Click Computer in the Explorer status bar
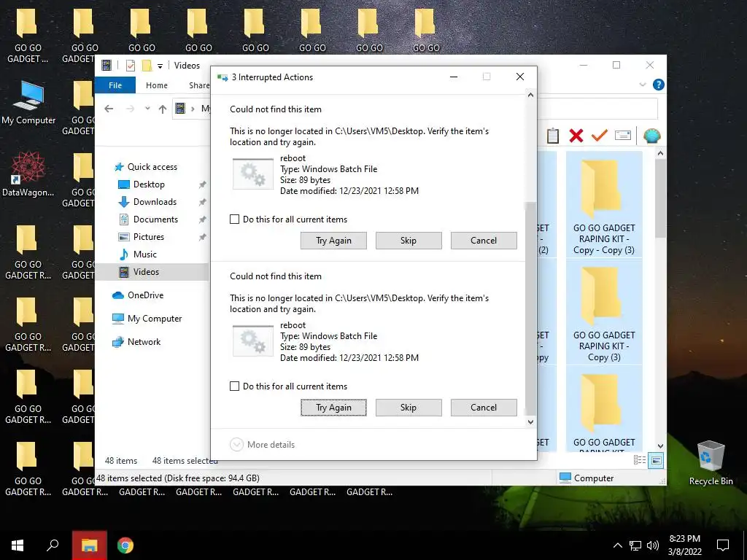The height and width of the screenshot is (560, 747). click(x=587, y=478)
